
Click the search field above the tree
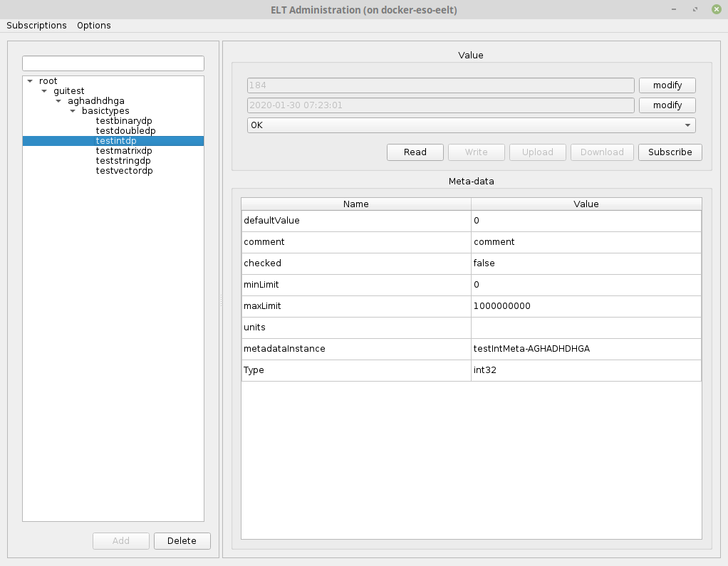click(x=113, y=63)
